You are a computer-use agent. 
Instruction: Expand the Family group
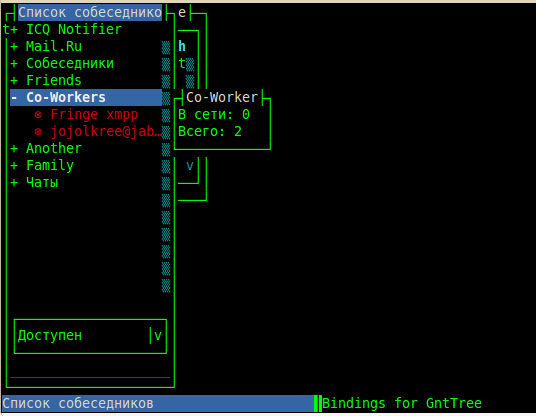(14, 166)
